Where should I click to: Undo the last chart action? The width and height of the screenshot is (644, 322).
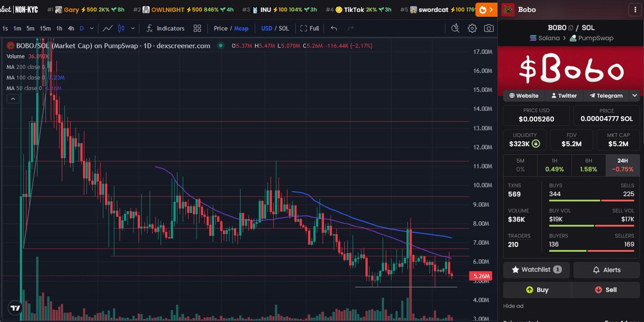point(334,28)
